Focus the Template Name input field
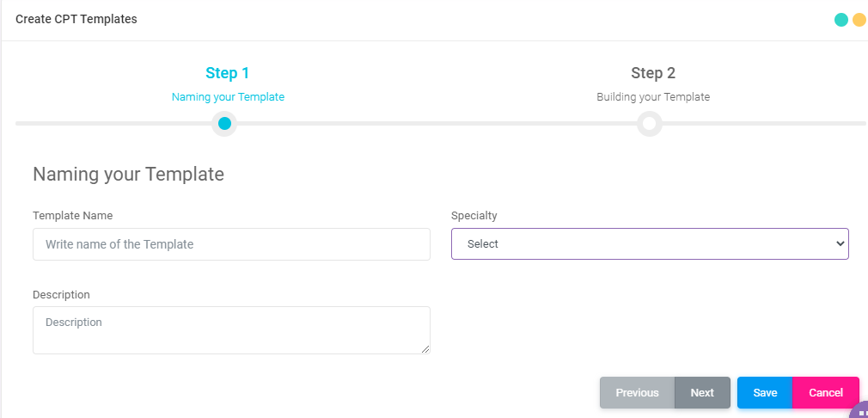 click(x=231, y=244)
